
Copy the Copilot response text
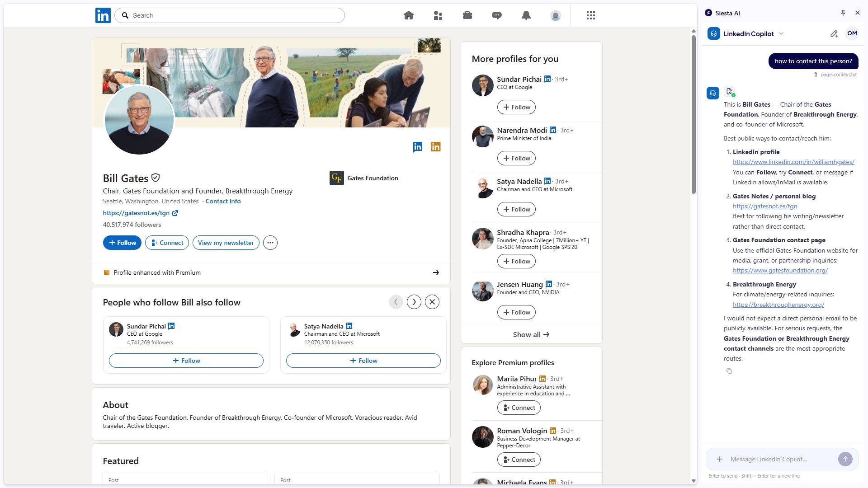729,371
